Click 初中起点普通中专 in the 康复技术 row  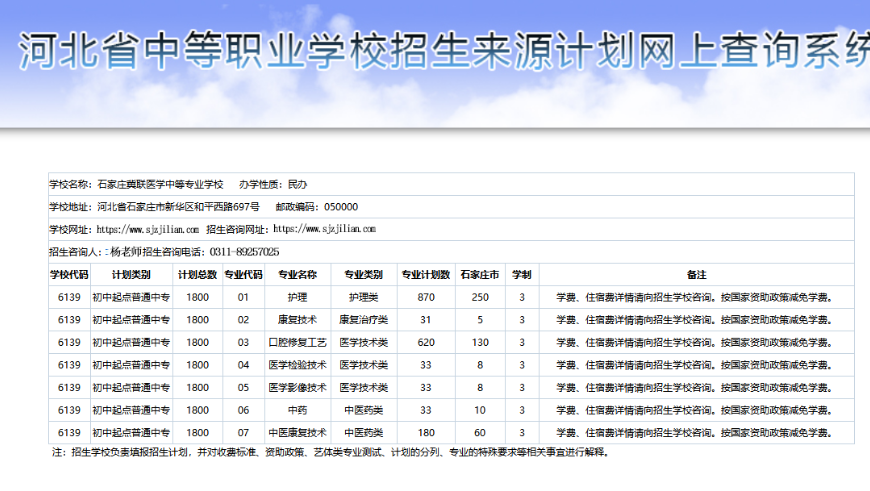[x=131, y=320]
